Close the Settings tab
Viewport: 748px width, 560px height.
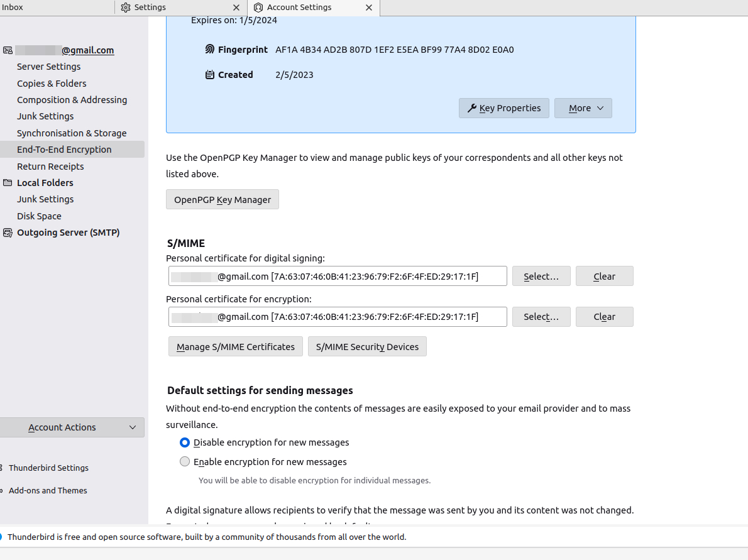click(x=236, y=8)
